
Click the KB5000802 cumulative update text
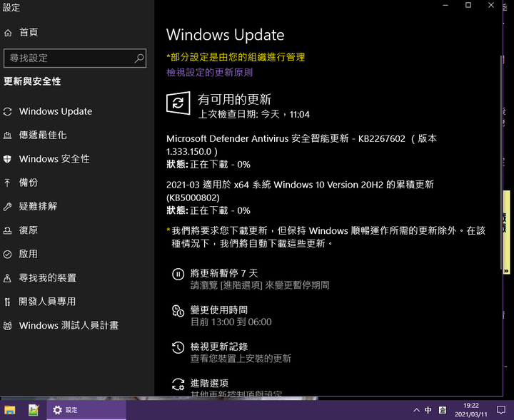tap(300, 191)
